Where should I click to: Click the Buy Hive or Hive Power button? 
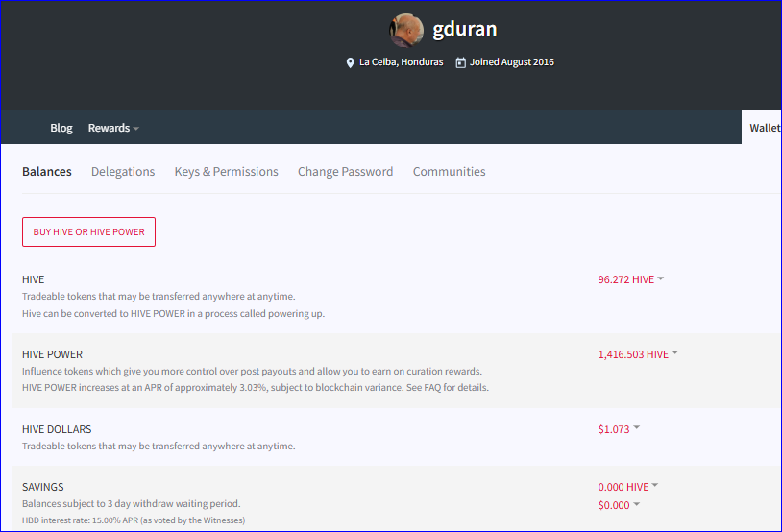point(88,231)
